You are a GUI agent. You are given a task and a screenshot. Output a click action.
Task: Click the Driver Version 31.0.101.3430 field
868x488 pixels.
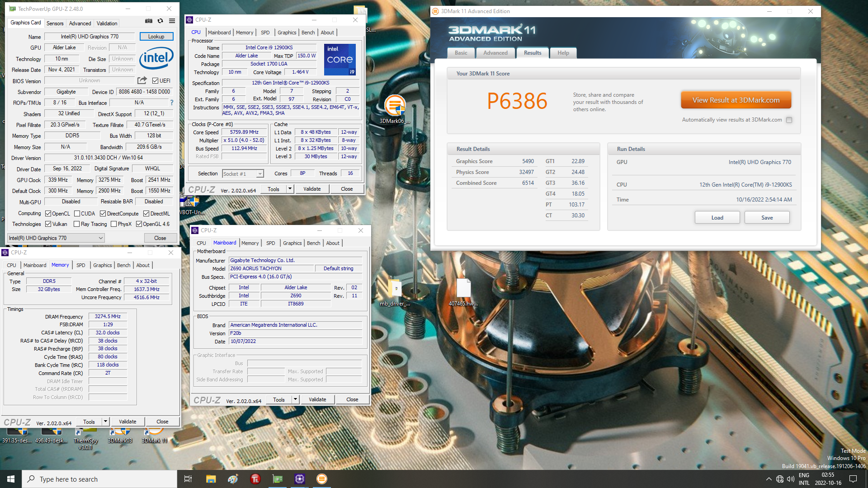(108, 158)
